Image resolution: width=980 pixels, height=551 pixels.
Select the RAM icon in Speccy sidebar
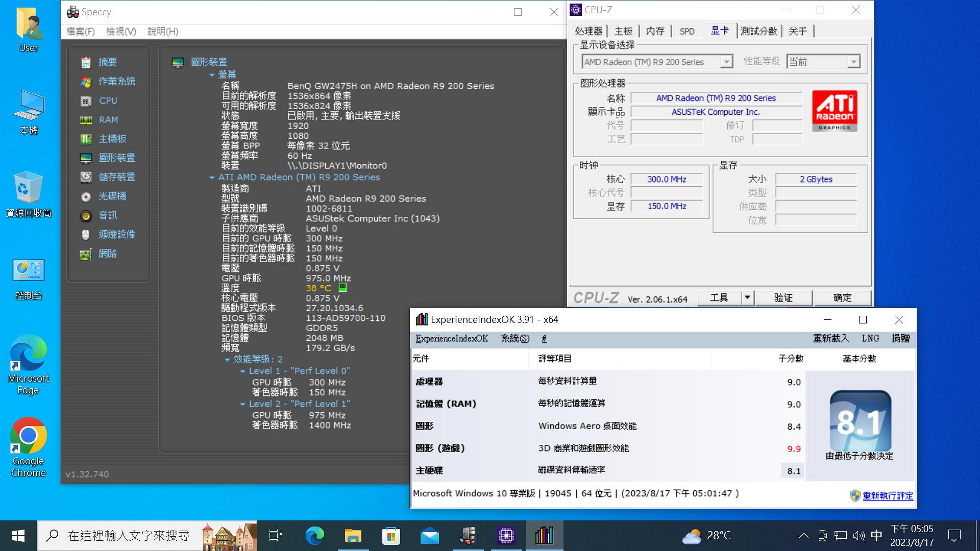(86, 120)
